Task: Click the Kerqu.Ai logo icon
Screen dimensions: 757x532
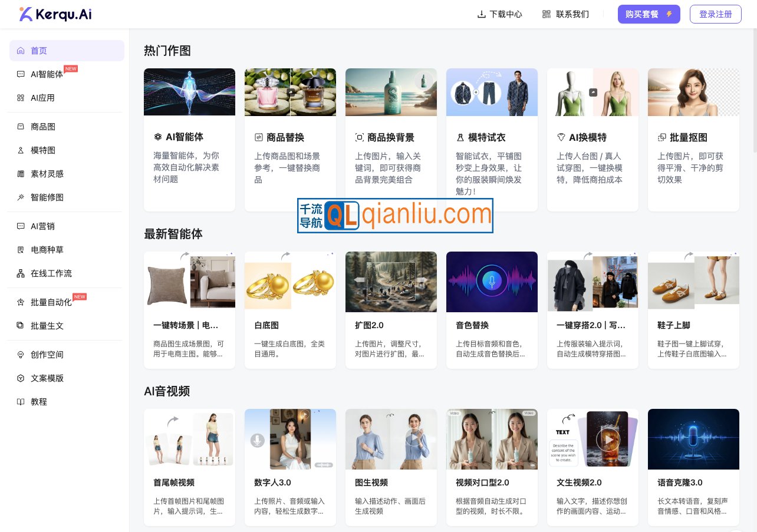Action: [x=26, y=14]
